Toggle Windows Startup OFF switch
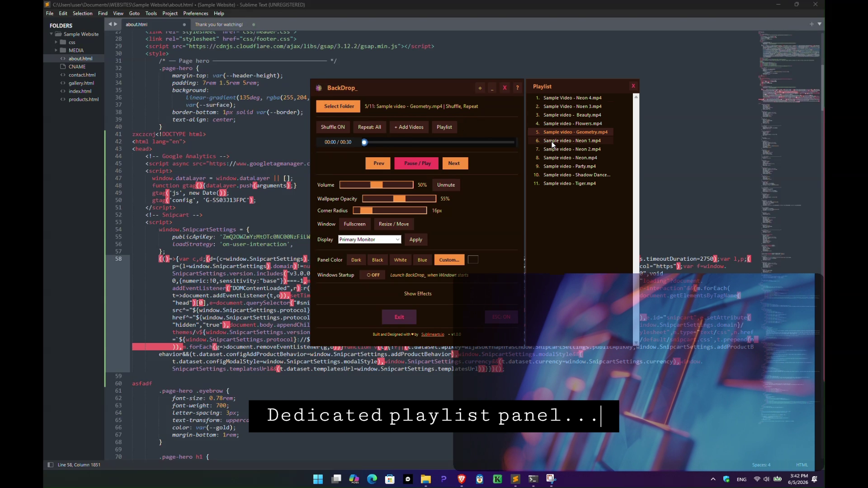Screen dimensions: 868x488 [373, 275]
